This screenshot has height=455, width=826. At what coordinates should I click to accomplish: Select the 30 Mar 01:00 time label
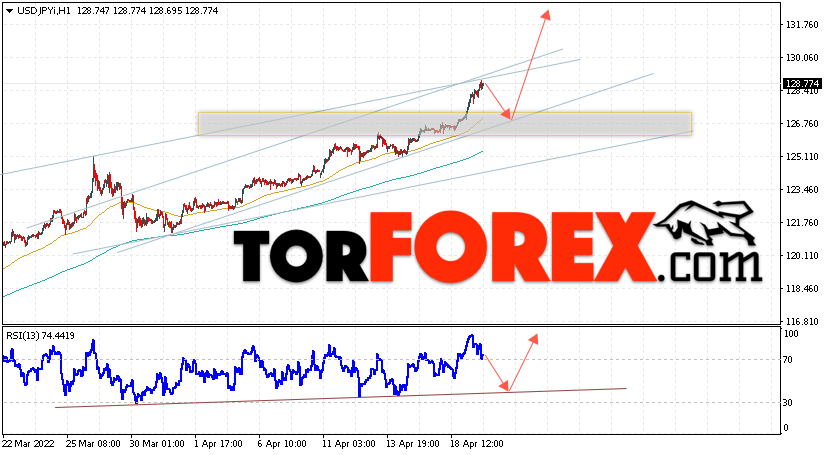pyautogui.click(x=157, y=444)
